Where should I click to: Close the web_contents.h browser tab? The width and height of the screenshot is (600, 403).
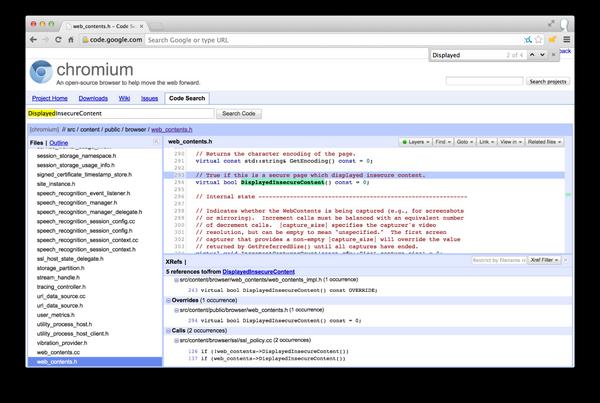click(x=141, y=26)
